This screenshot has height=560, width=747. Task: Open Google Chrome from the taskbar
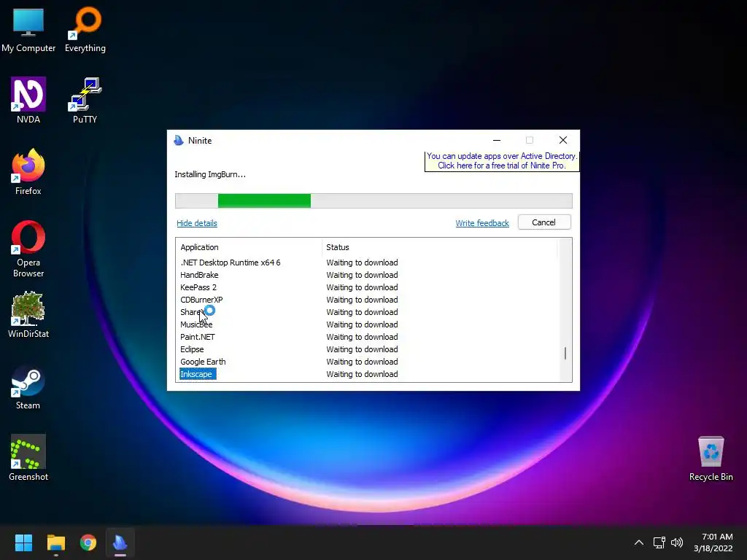coord(88,542)
